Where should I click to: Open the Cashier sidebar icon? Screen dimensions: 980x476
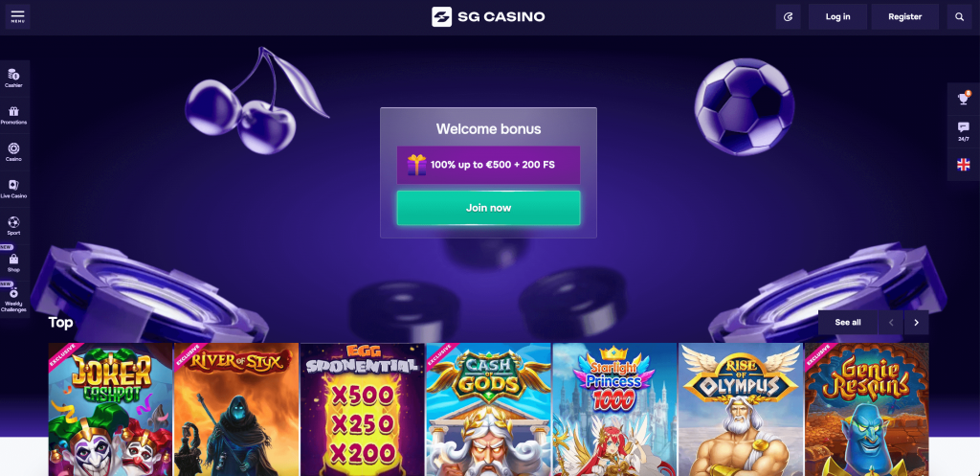click(13, 79)
